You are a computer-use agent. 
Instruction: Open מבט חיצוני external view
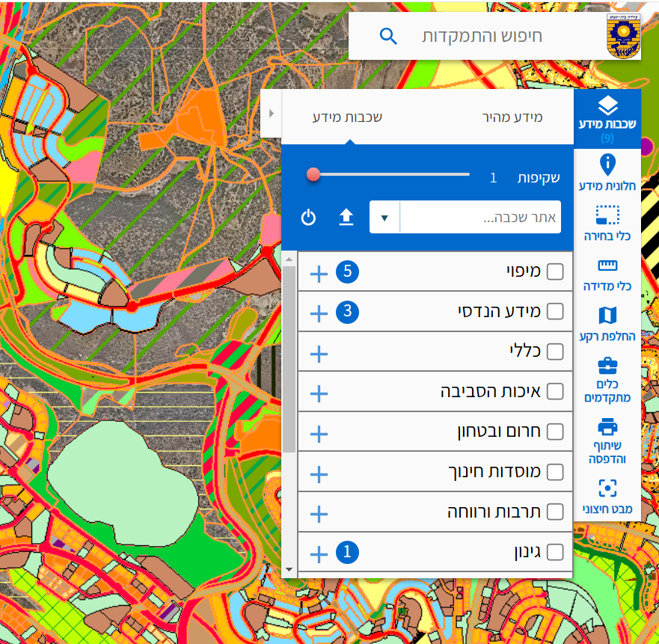point(607,497)
